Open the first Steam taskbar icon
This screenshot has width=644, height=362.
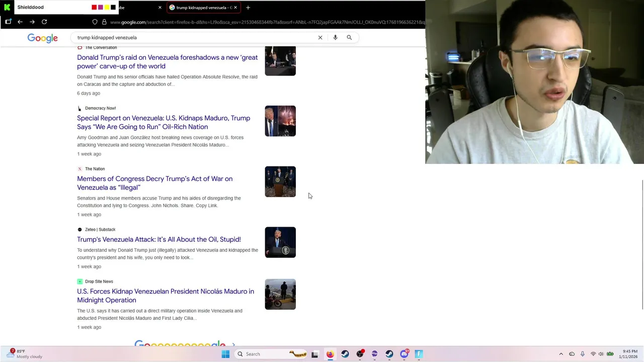(345, 354)
